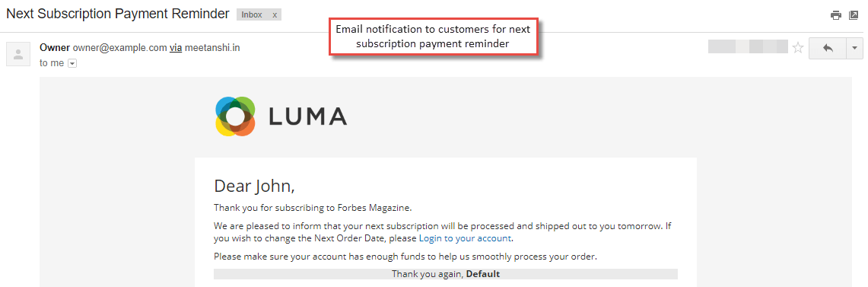Show details arrow next to "to me"
Screen dimensions: 868x287
pyautogui.click(x=72, y=64)
